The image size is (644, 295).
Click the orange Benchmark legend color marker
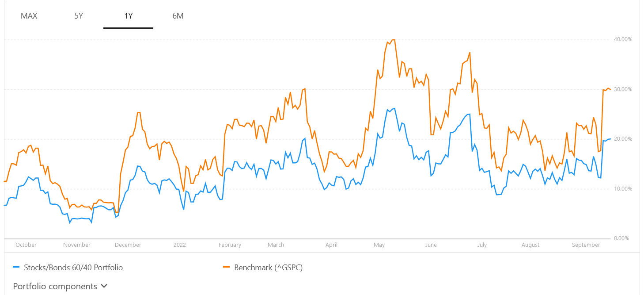point(227,267)
